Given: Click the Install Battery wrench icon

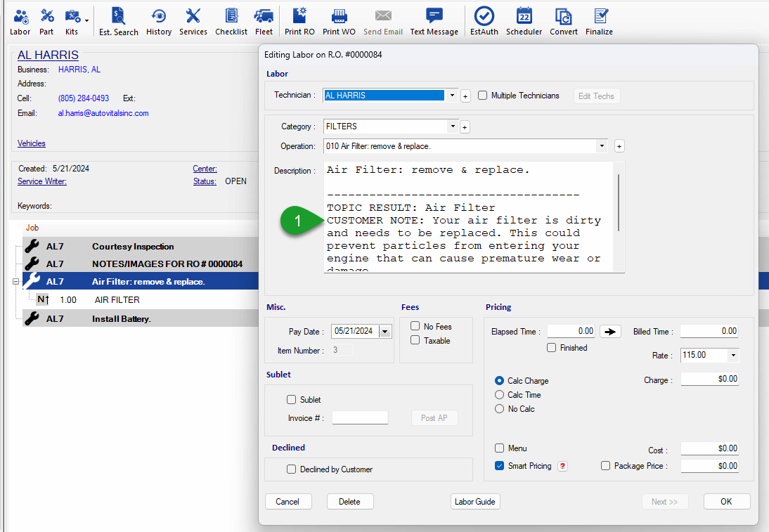Looking at the screenshot, I should [32, 318].
